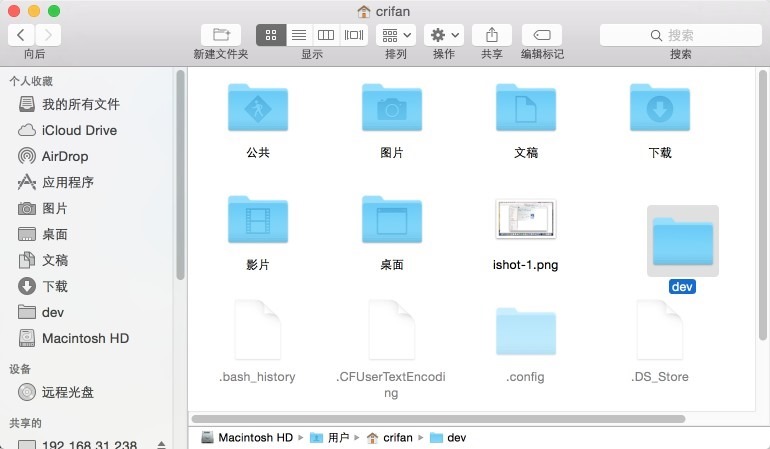Click the sidebar vertical scrollbar
Screen dimensions: 770x449
tap(180, 175)
